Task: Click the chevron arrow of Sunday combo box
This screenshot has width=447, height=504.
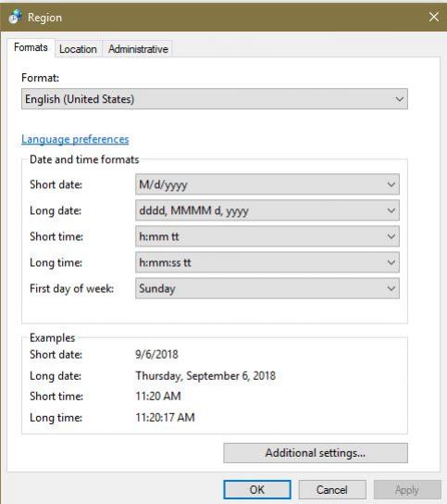Action: coord(391,288)
